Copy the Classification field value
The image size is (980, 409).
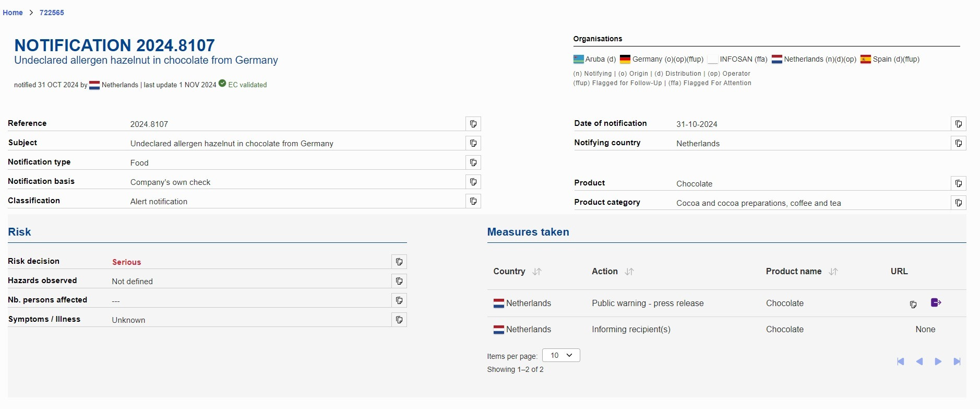click(473, 201)
